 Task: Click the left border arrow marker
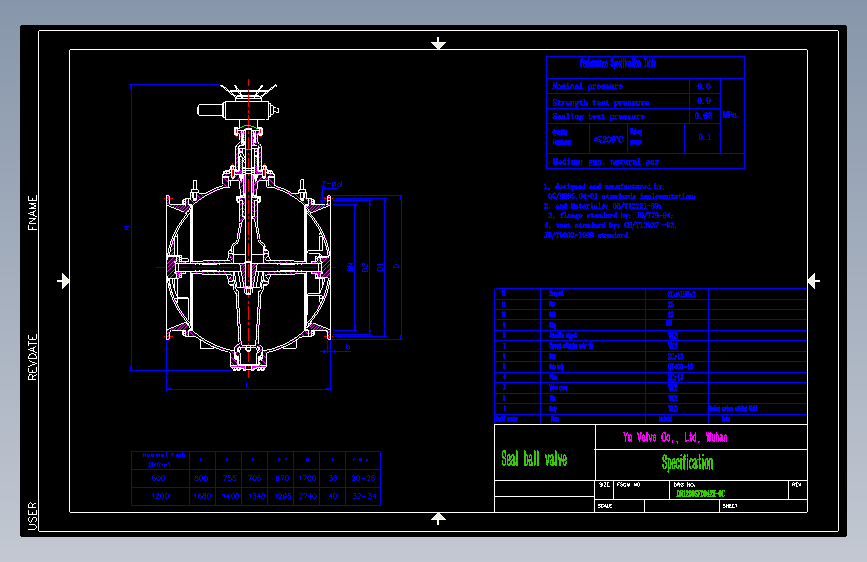pyautogui.click(x=63, y=281)
